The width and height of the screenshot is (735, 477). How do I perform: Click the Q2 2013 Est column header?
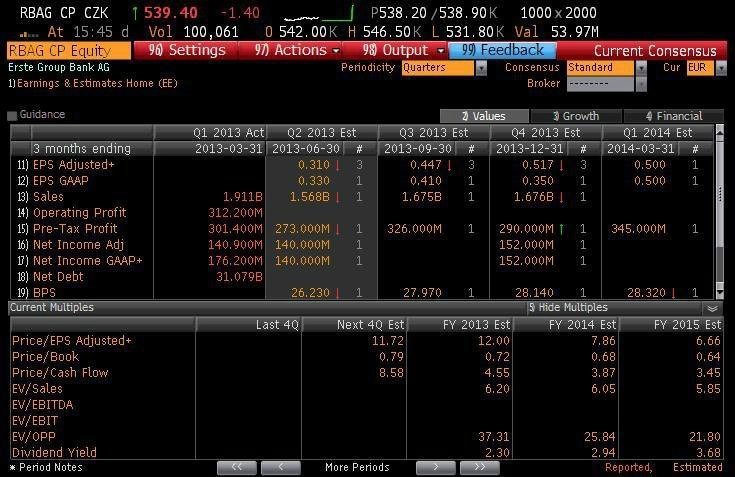(322, 133)
